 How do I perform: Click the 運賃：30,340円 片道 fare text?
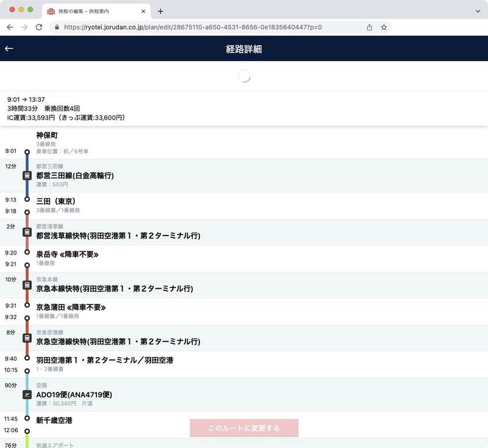65,403
